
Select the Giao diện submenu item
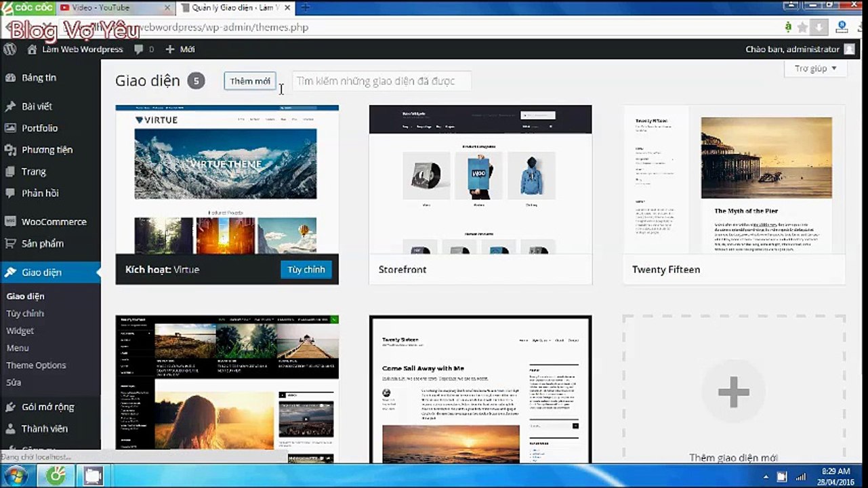pyautogui.click(x=25, y=296)
